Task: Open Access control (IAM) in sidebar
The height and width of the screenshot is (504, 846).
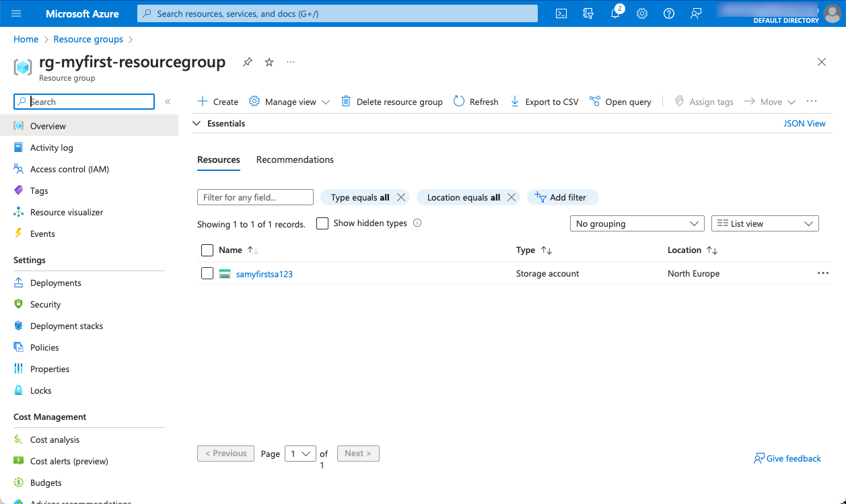Action: coord(69,169)
